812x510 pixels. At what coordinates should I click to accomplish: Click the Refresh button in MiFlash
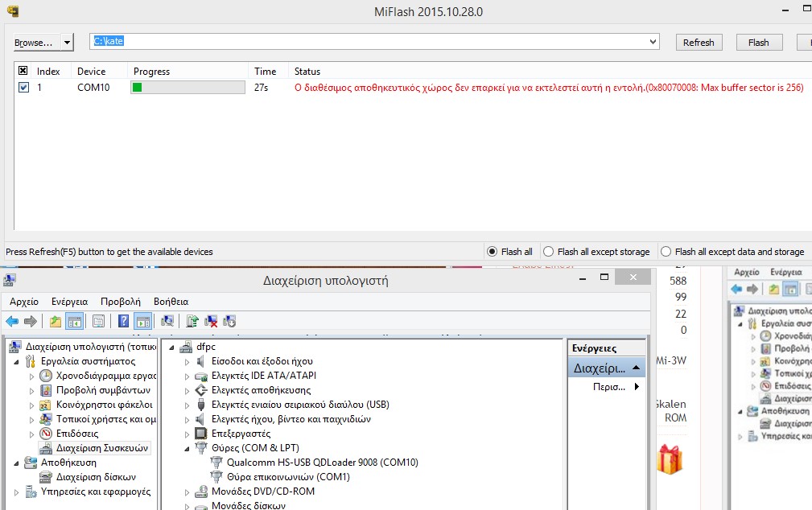point(698,43)
